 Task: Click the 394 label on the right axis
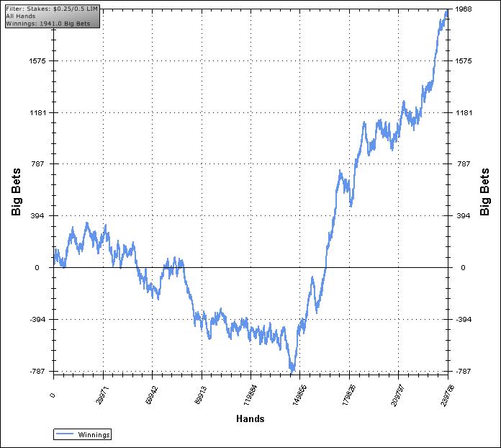tap(464, 216)
